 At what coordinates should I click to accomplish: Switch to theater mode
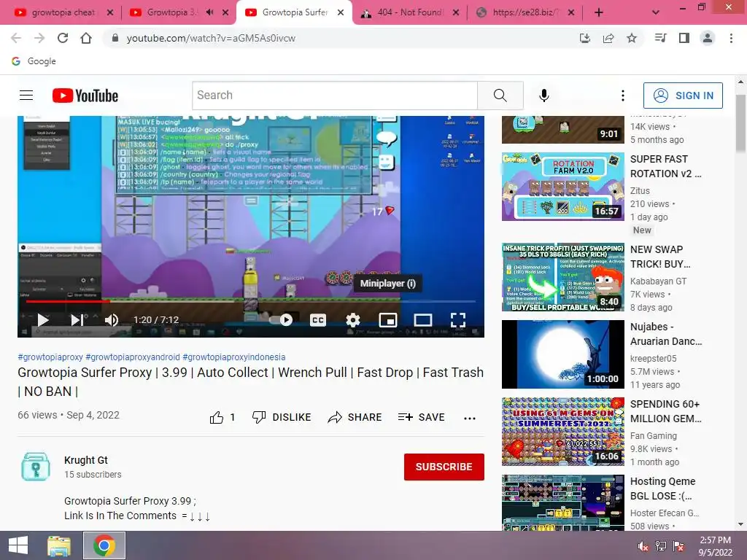tap(422, 319)
